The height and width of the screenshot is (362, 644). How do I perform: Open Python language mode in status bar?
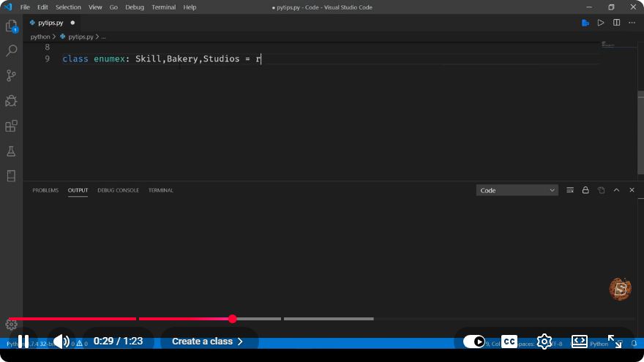(599, 344)
